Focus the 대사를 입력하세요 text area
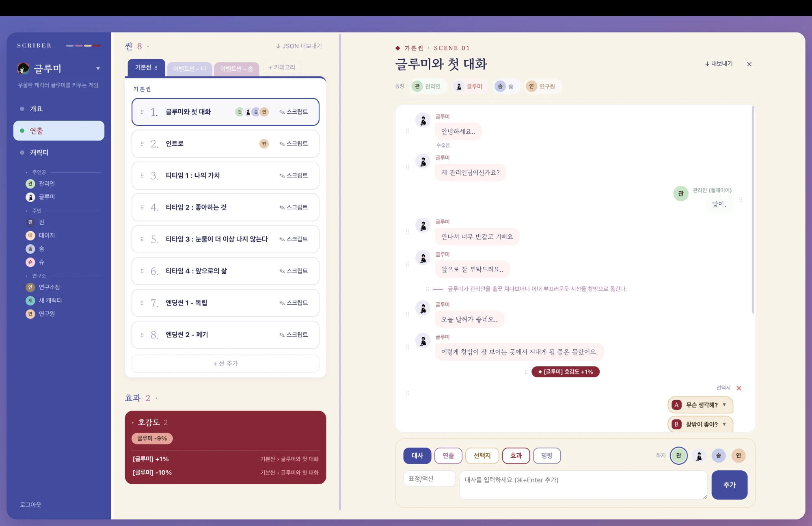Screen dimensions: 812x526 coord(583,485)
